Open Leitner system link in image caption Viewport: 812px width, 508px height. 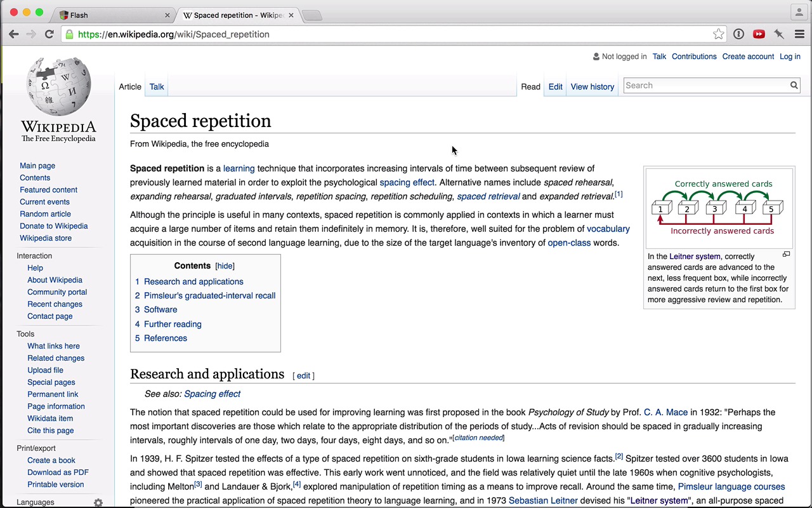pos(695,257)
